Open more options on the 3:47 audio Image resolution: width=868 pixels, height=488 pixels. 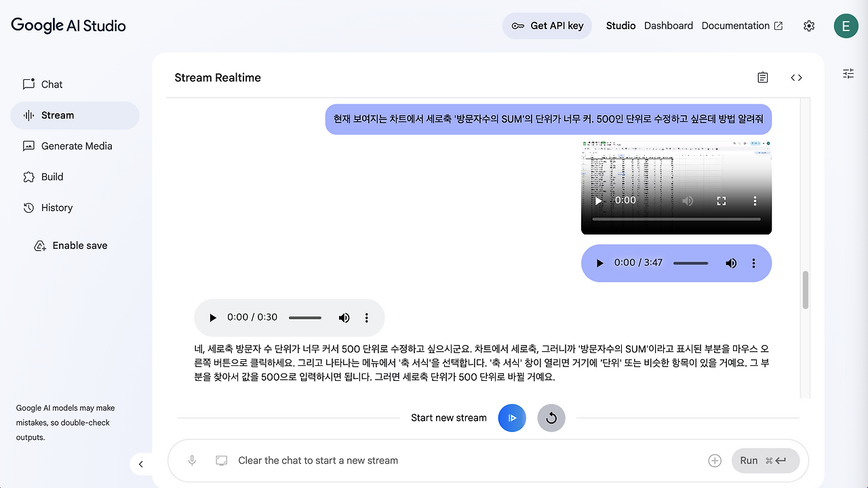pos(754,263)
